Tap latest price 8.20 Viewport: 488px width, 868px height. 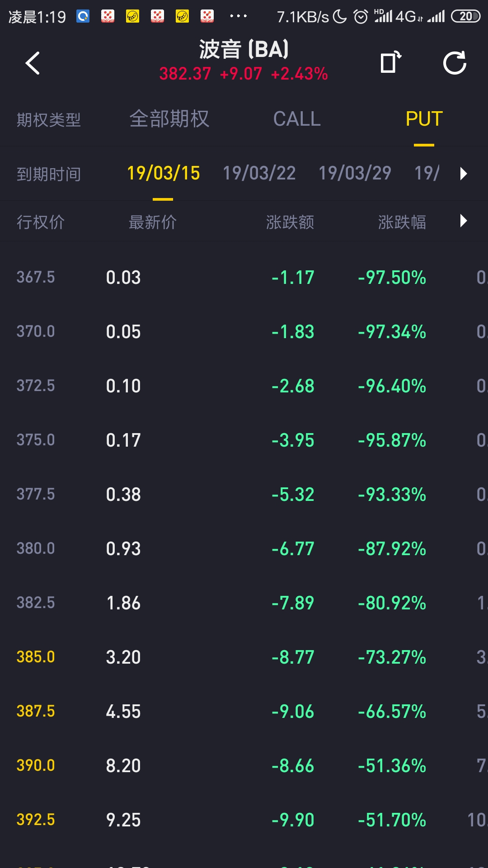tap(123, 765)
